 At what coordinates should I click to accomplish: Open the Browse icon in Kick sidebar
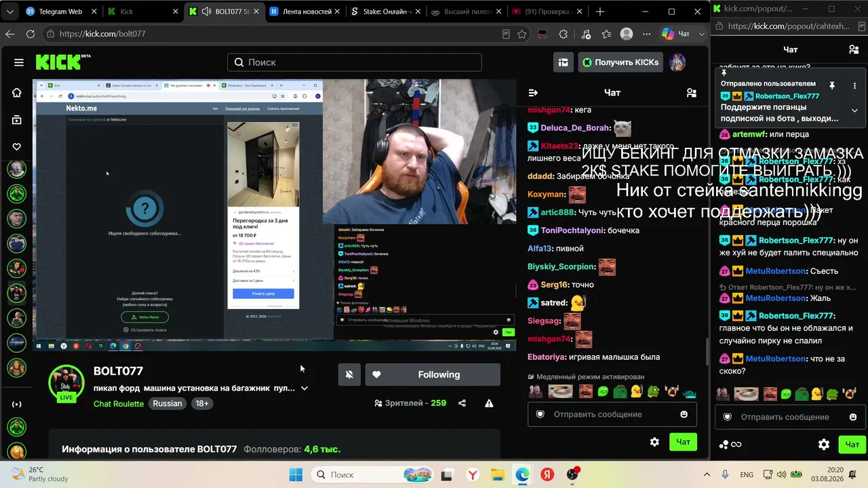(17, 120)
